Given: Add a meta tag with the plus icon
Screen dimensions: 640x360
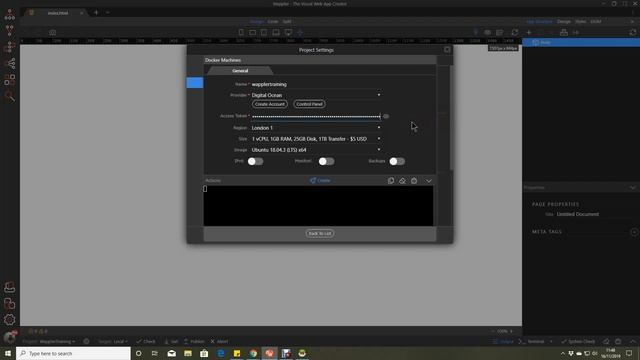Looking at the screenshot, I should point(634,232).
